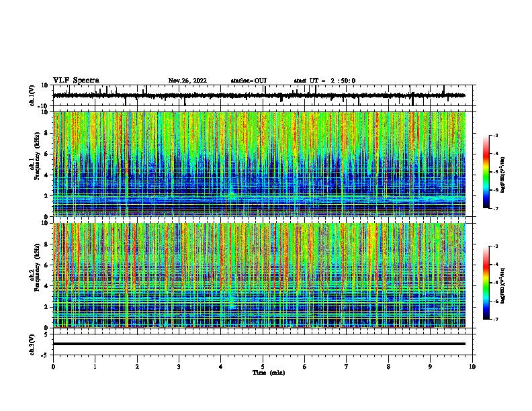Click the 'ch.2 Frequency (kHz)' axis label
Screen dimensions: 532x411
[34, 267]
